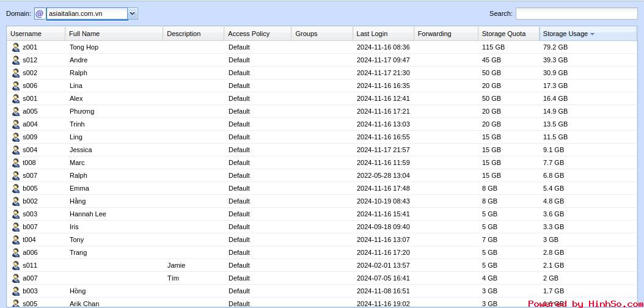Select the name Hannah Lee

click(x=88, y=214)
